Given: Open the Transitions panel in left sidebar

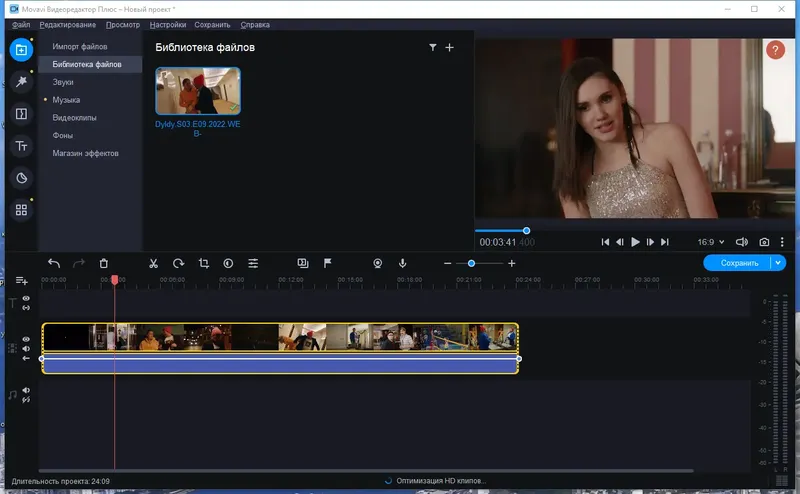Looking at the screenshot, I should 20,114.
